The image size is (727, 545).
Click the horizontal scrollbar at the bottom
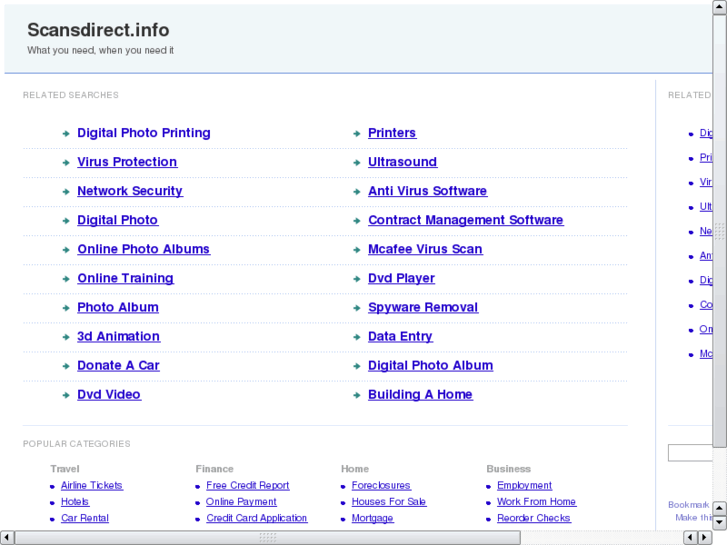click(268, 537)
